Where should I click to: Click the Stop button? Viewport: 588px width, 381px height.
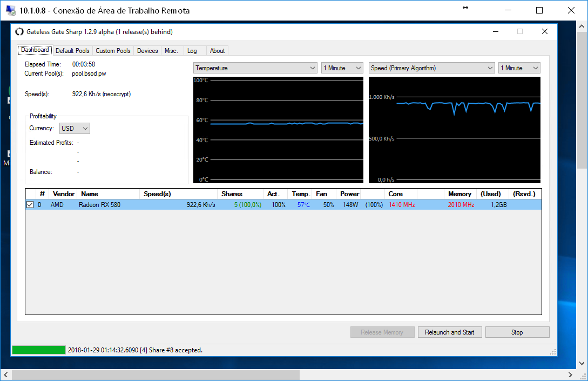(517, 332)
